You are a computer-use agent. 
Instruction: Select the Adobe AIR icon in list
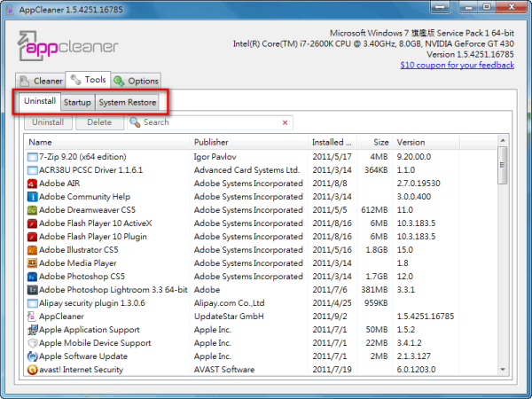pos(32,184)
